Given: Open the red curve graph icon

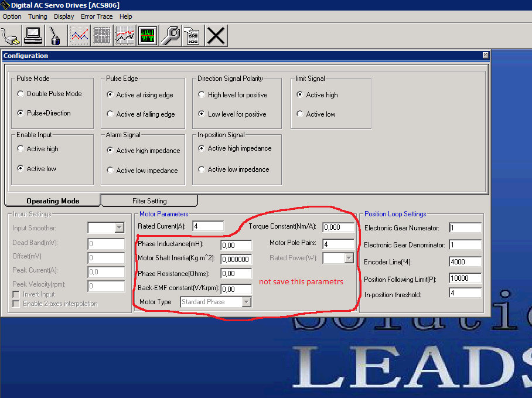Looking at the screenshot, I should (125, 36).
